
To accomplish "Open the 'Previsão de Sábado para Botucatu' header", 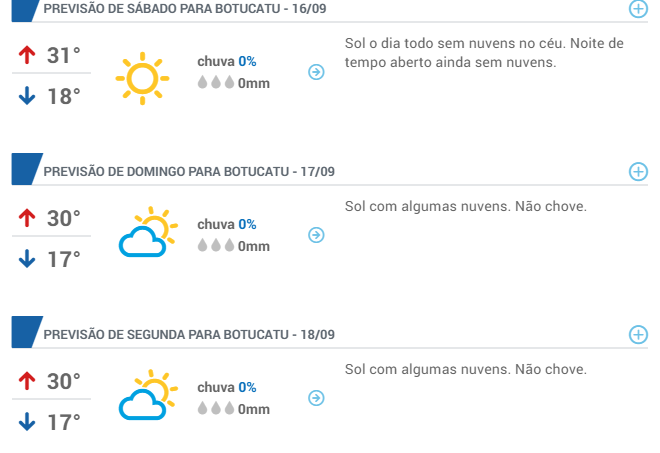I will pyautogui.click(x=185, y=9).
